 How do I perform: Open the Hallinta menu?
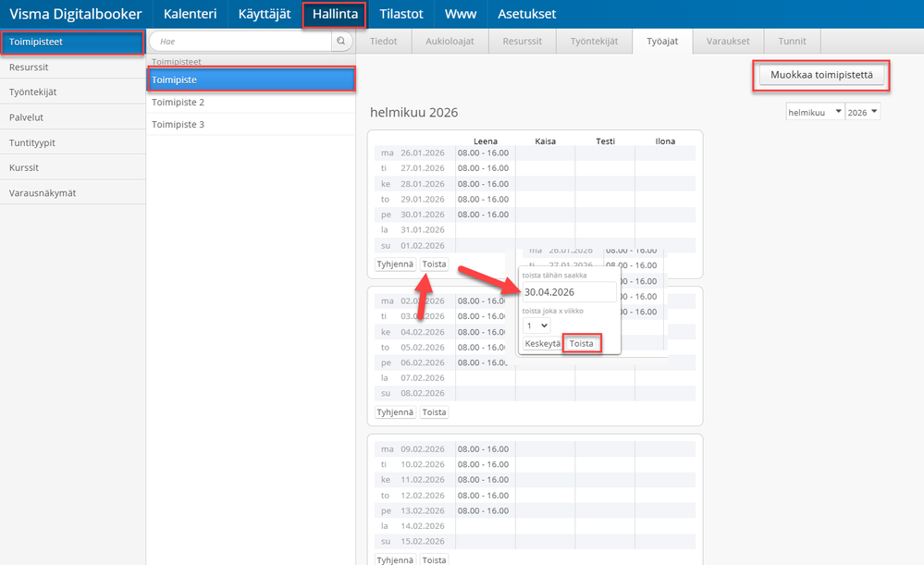point(335,14)
